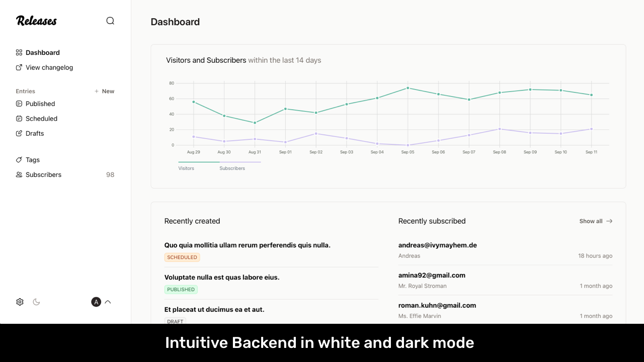
Task: Click the Drafts pencil icon
Action: pos(19,133)
